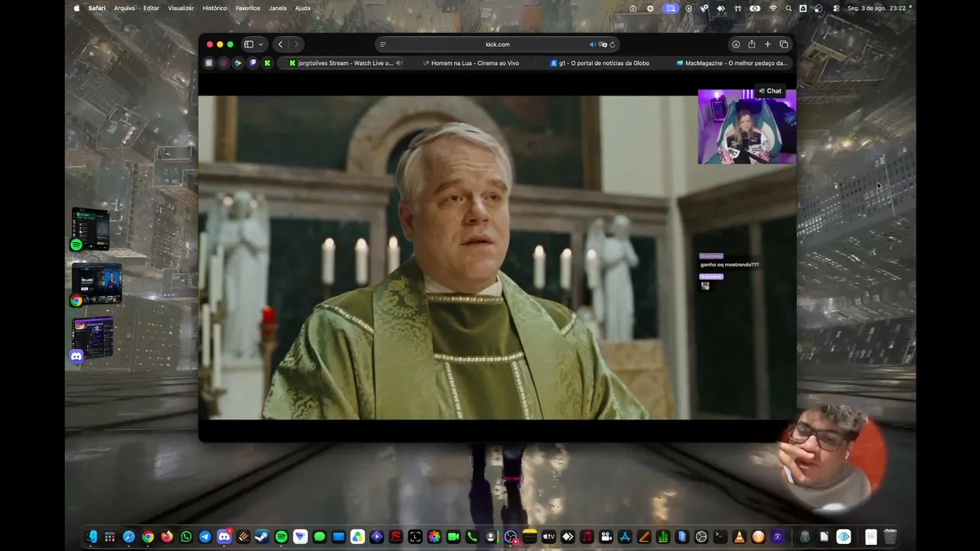
Task: Open a new Safari tab with plus
Action: 768,44
